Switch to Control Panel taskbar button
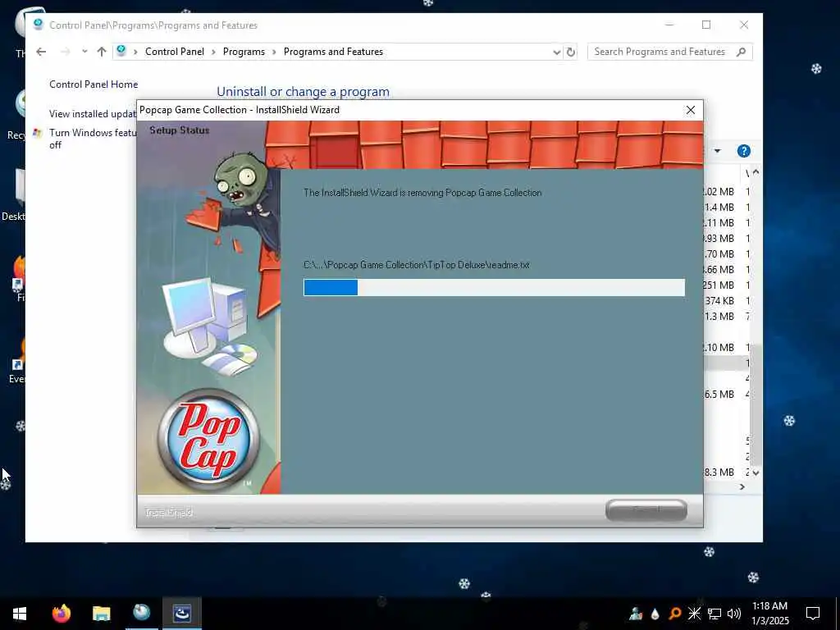This screenshot has width=840, height=630. click(x=141, y=613)
